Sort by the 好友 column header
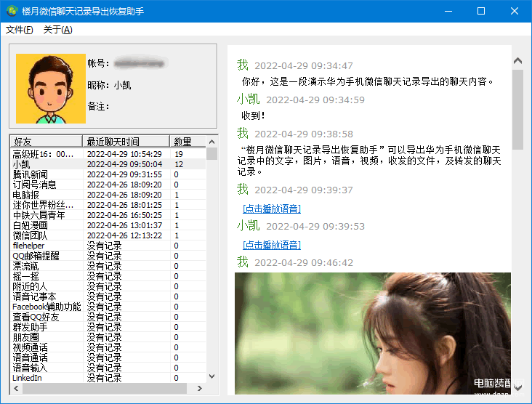The height and width of the screenshot is (404, 532). pos(45,142)
